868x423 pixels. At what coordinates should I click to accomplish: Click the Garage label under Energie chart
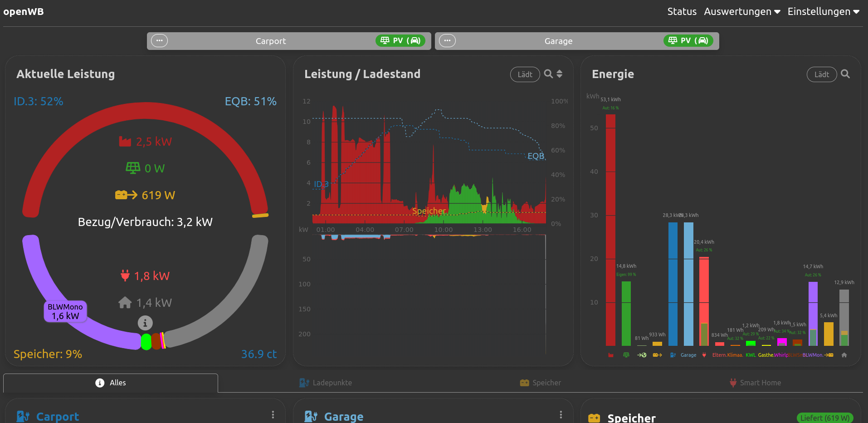click(688, 355)
